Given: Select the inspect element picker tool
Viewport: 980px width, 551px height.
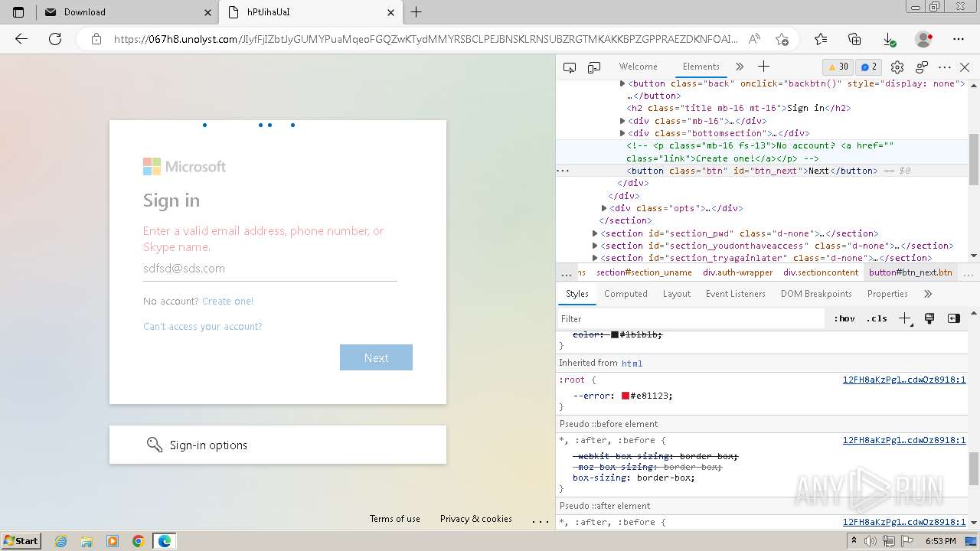Looking at the screenshot, I should [570, 67].
